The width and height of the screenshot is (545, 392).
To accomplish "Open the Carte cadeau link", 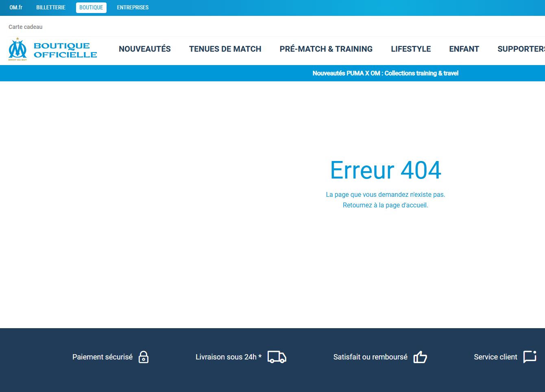I will [25, 27].
